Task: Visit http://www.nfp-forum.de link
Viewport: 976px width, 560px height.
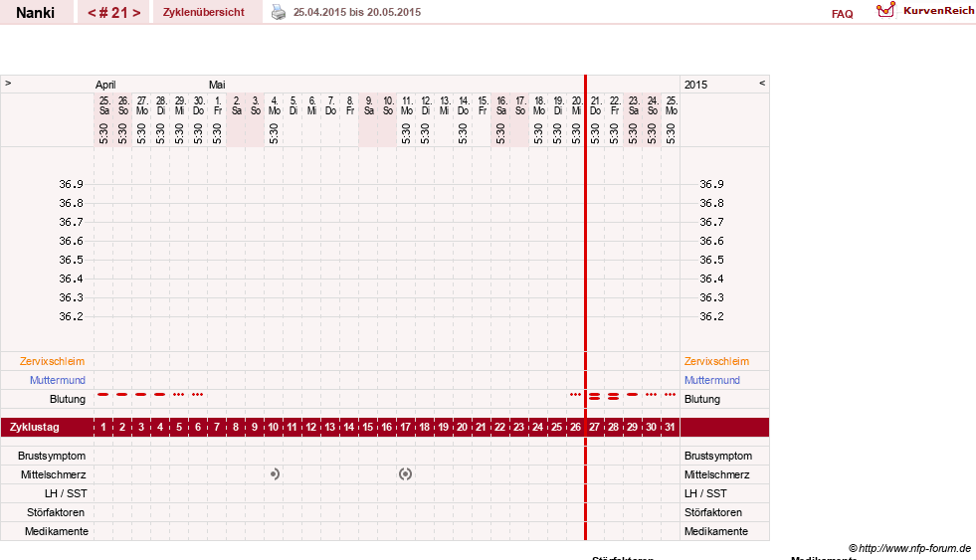Action: [915, 548]
